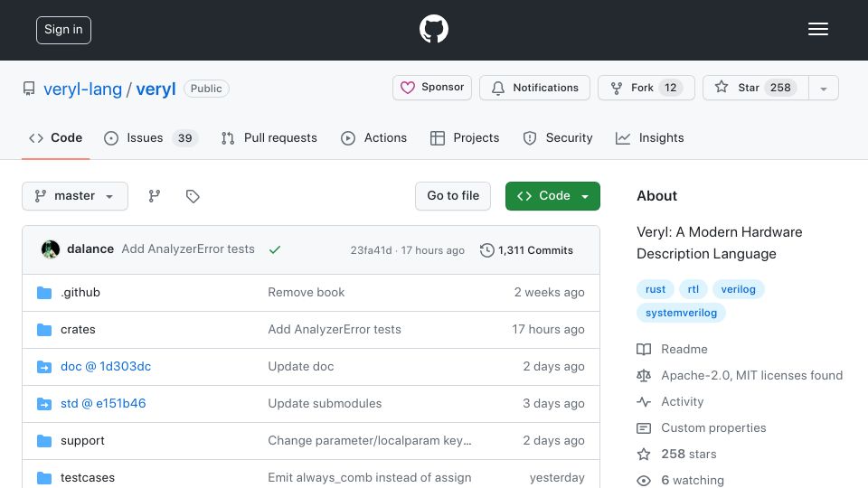Viewport: 868px width, 488px height.
Task: Click the testcases folder icon
Action: pyautogui.click(x=44, y=477)
